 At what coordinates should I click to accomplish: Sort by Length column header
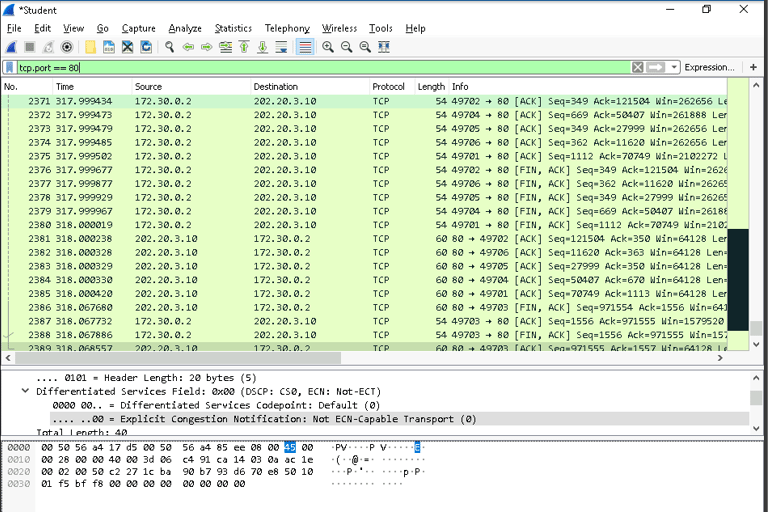point(431,87)
